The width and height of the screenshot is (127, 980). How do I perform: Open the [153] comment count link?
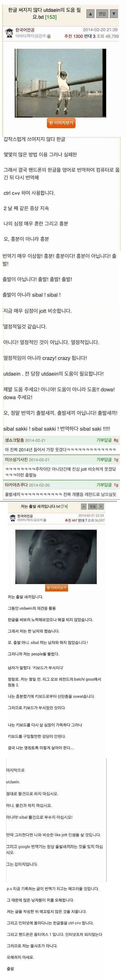pyautogui.click(x=51, y=17)
